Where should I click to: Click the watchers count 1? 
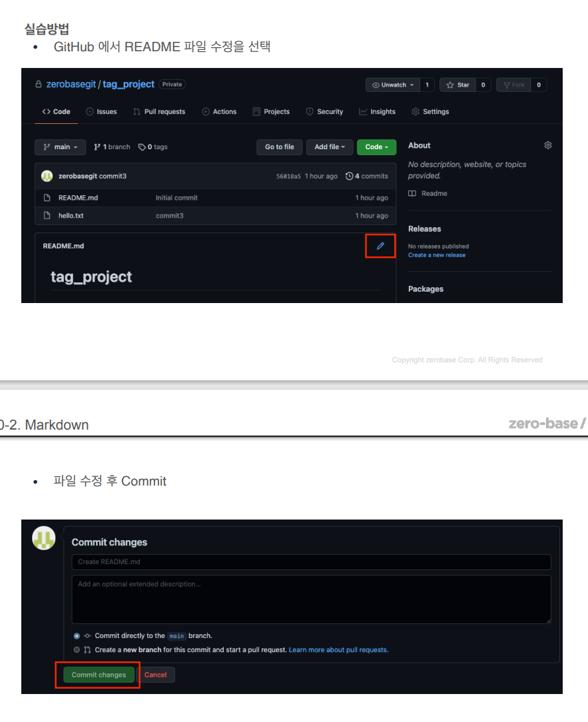(427, 85)
